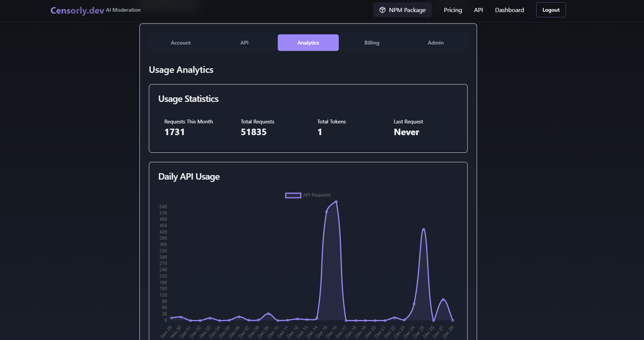Viewport: 644px width, 340px height.
Task: Click the Usage Analytics heading
Action: 181,70
